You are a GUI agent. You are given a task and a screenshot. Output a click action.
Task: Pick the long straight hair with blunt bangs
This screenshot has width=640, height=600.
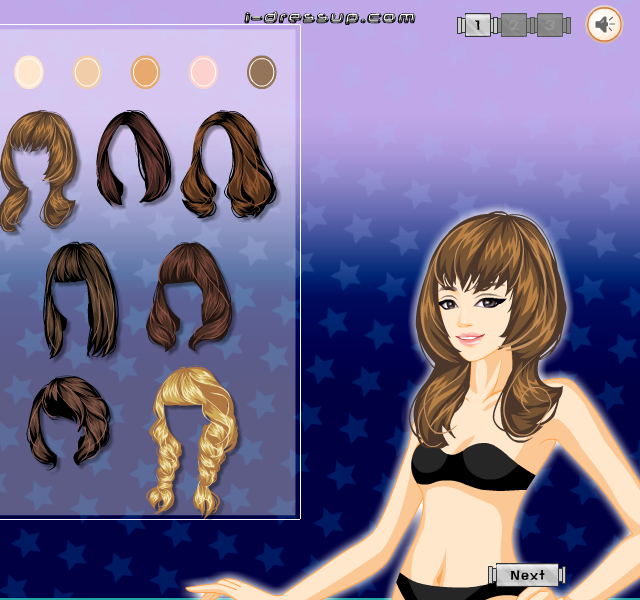[x=80, y=300]
